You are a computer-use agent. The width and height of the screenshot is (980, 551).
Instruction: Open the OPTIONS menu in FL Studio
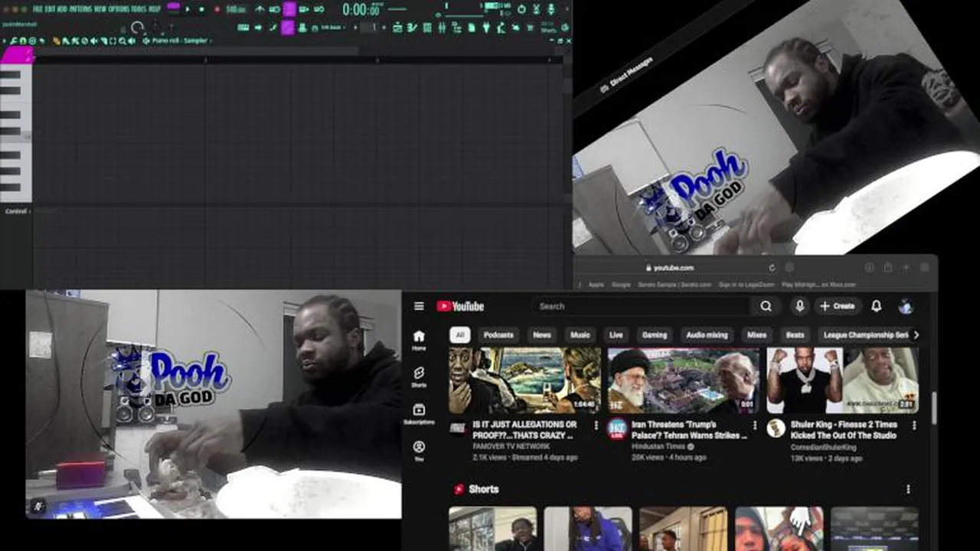pyautogui.click(x=118, y=9)
